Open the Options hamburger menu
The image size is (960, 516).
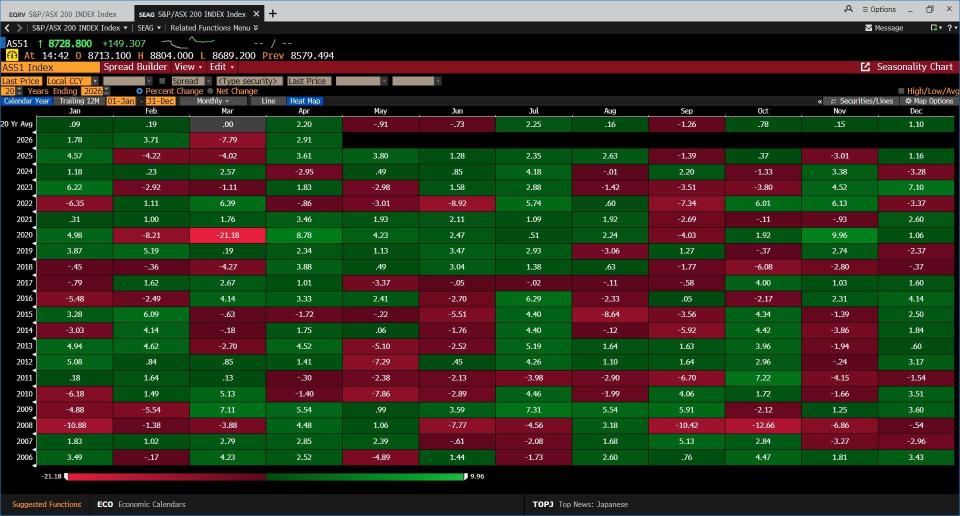click(879, 9)
